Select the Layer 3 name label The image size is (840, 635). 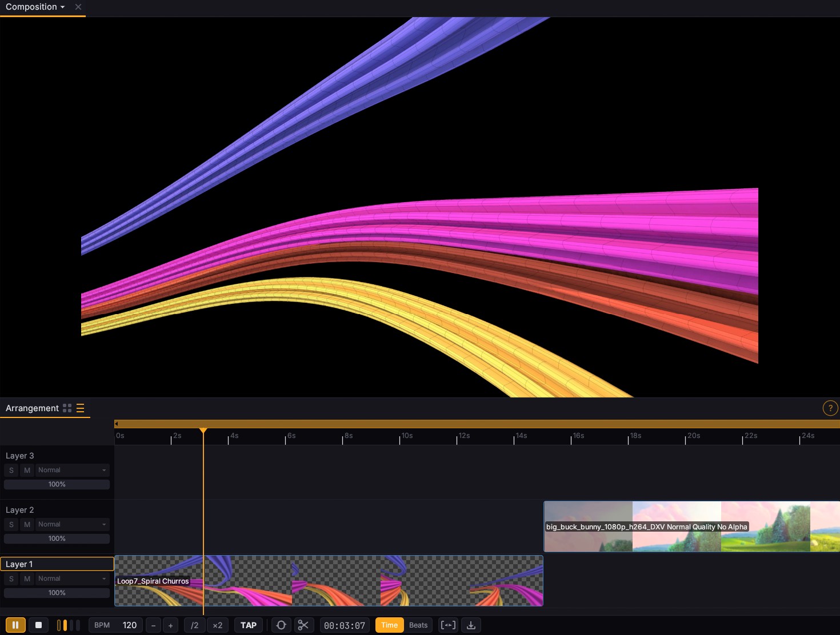[x=20, y=456]
